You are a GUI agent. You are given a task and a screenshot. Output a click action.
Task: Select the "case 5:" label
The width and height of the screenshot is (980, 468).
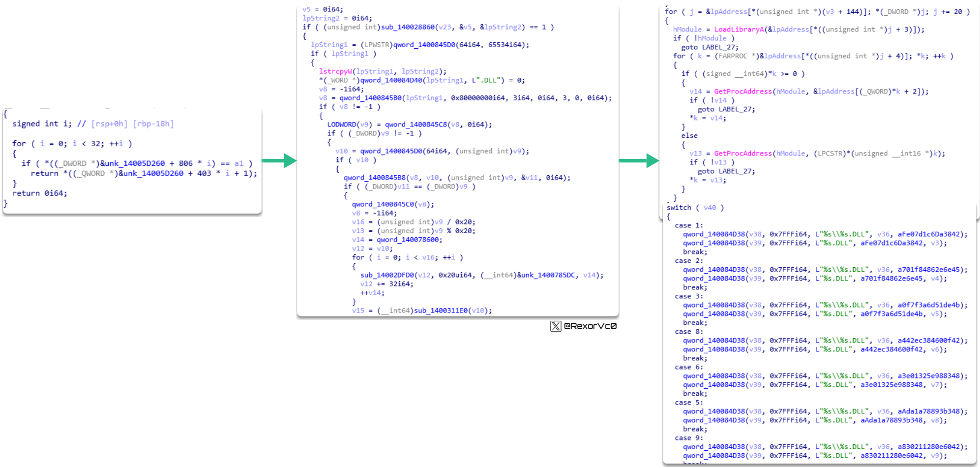click(689, 403)
